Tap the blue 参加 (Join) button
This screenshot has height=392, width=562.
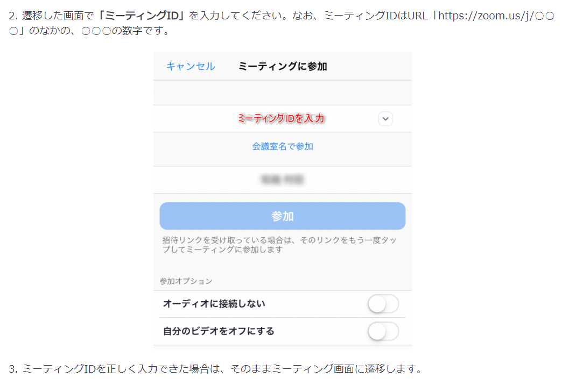(282, 216)
